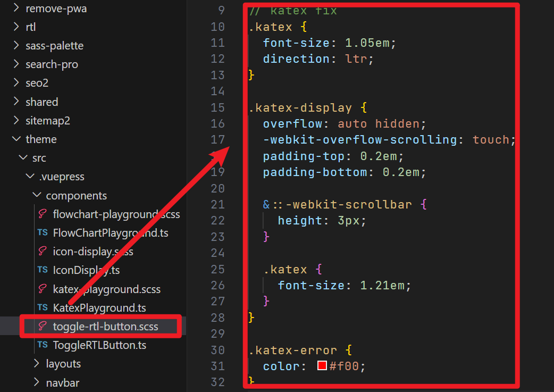Click '-webkit-overflow-scrolling' property text
Image resolution: width=554 pixels, height=392 pixels.
click(x=360, y=140)
